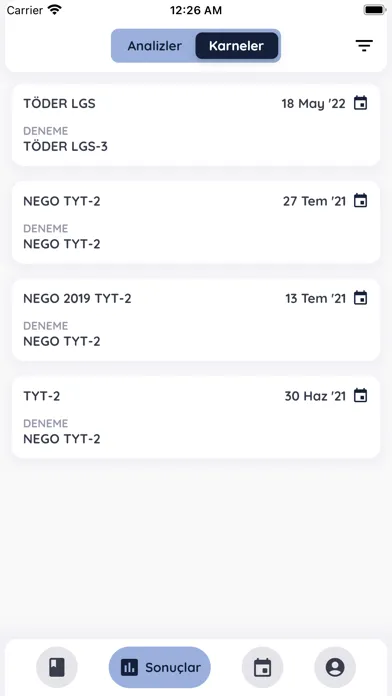This screenshot has width=392, height=696.
Task: Tap calendar icon beside 13 Tem '21
Action: click(360, 298)
